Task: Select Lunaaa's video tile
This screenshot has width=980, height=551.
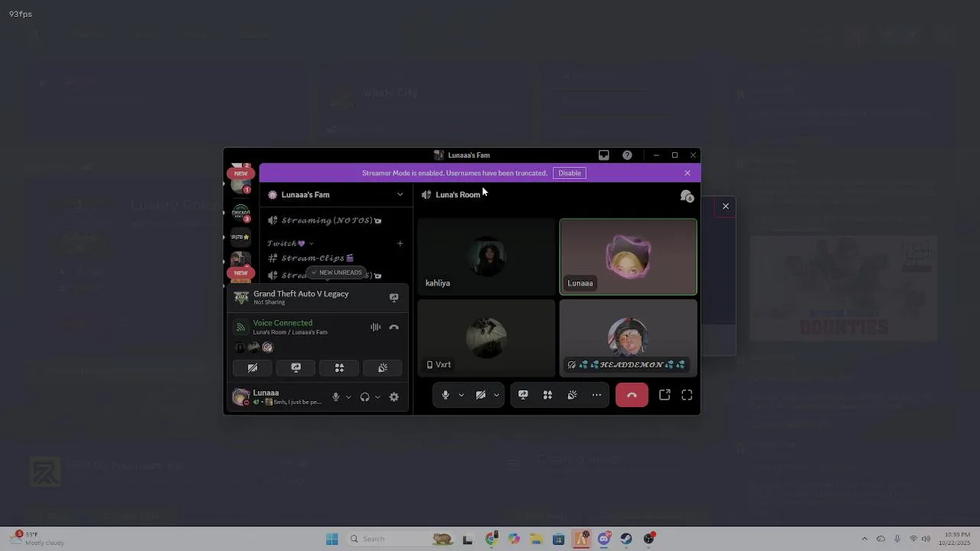Action: (x=629, y=256)
